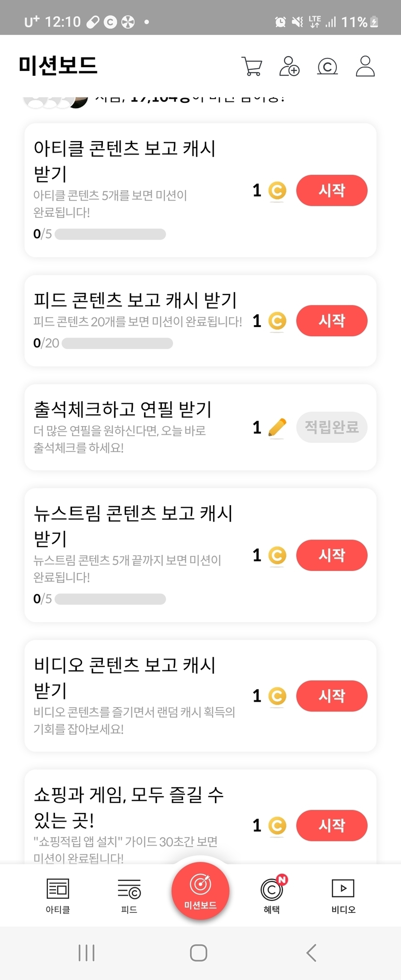Switch to the 피드 tab

click(129, 895)
